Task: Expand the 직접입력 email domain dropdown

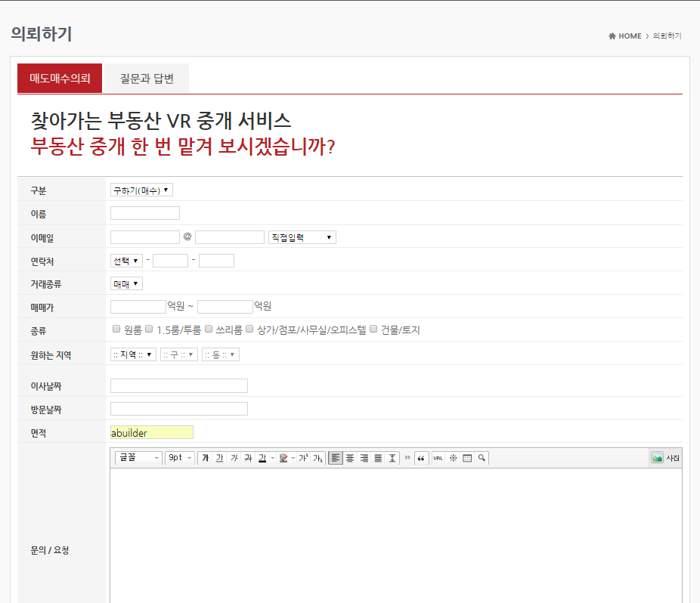Action: point(302,237)
